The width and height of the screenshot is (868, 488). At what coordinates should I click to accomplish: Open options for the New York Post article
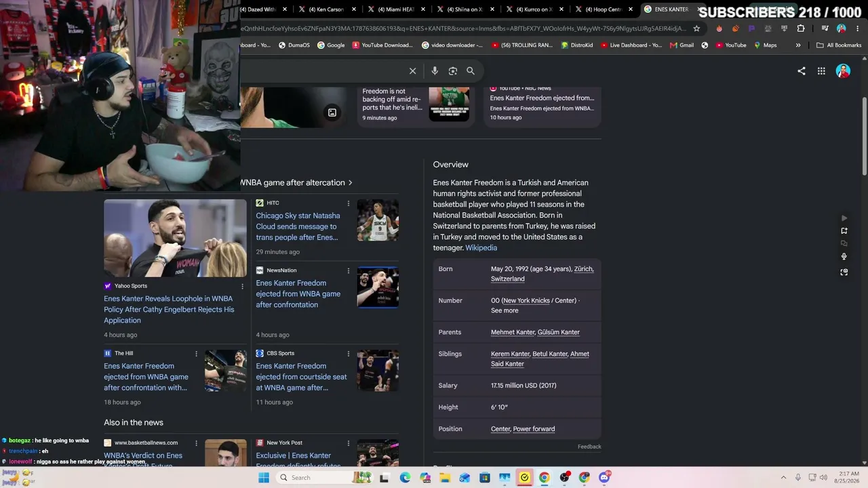[x=349, y=443]
